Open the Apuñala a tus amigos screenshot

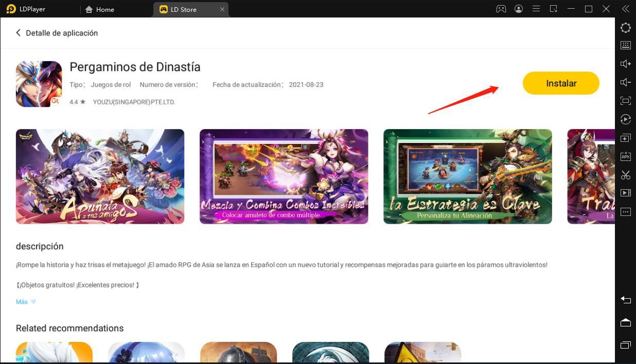pyautogui.click(x=100, y=176)
